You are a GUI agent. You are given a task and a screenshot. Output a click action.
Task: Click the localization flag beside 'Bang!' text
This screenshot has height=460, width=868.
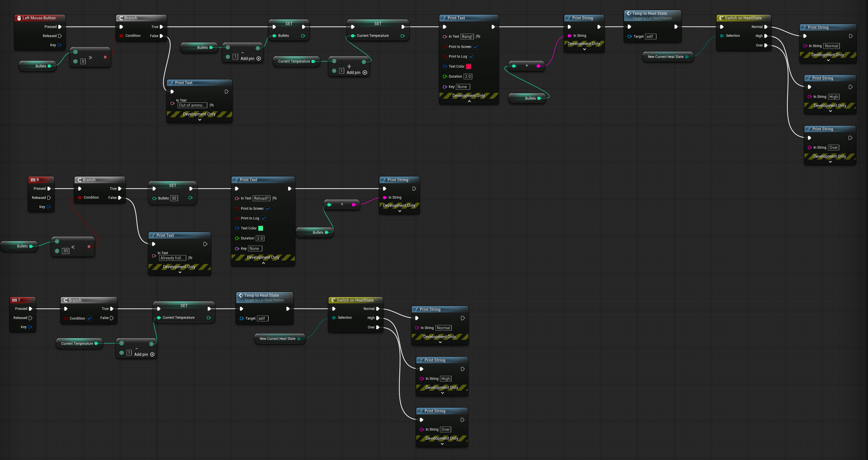[478, 37]
